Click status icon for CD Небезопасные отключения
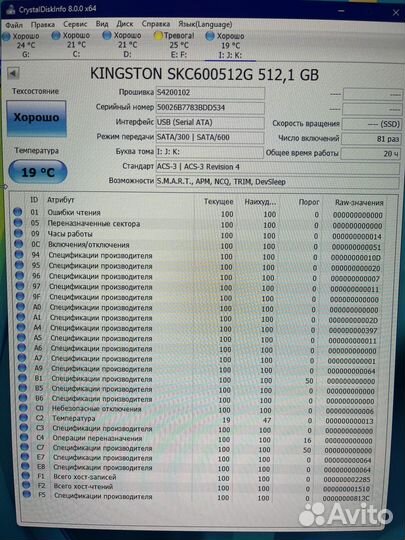 click(23, 408)
